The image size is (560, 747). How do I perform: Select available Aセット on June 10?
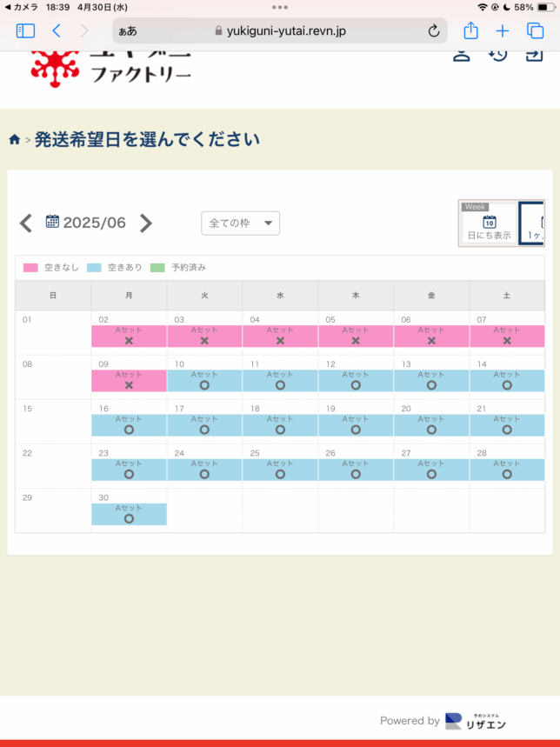tap(204, 380)
